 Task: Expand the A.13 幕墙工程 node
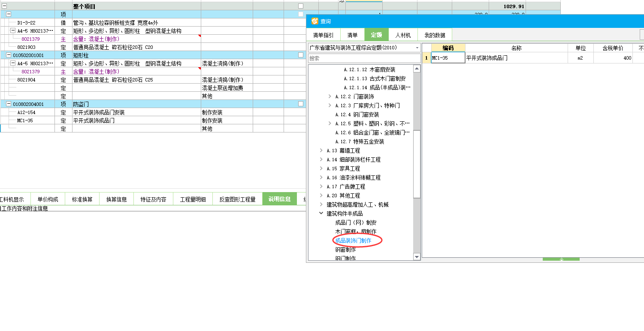click(321, 150)
